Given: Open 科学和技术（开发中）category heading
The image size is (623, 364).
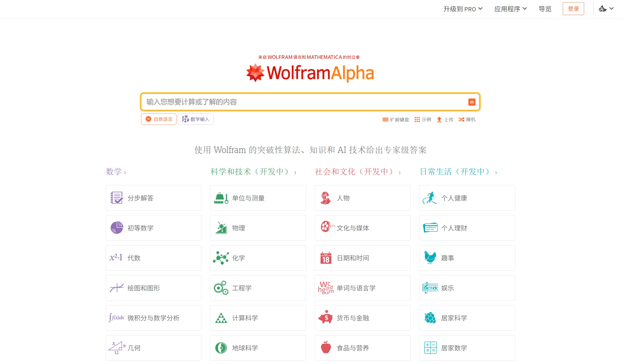Looking at the screenshot, I should point(253,172).
